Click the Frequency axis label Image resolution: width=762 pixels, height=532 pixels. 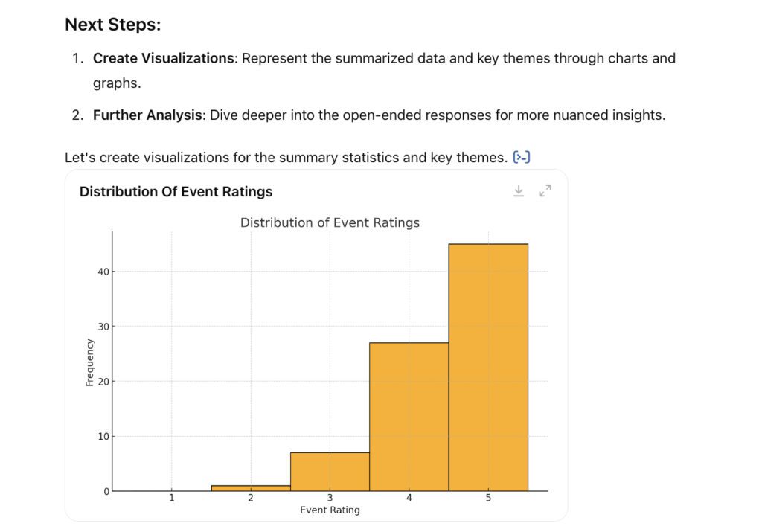coord(89,362)
